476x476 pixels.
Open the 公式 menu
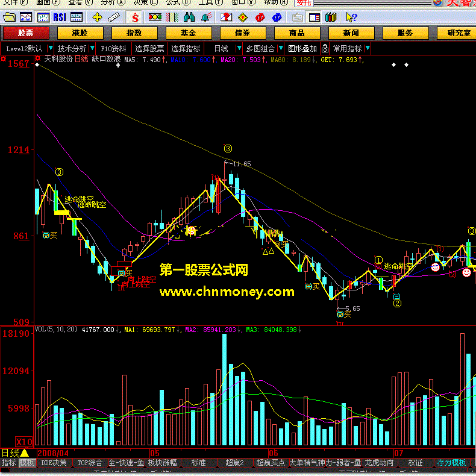tap(178, 2)
